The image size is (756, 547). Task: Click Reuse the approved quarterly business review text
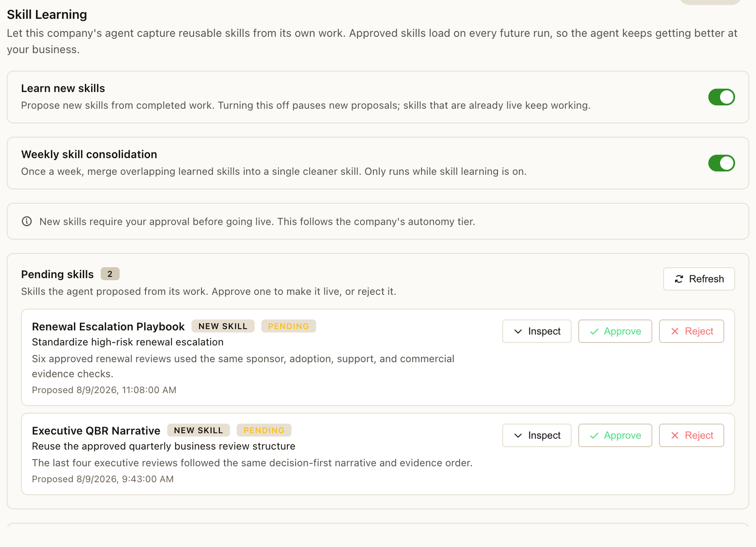163,446
